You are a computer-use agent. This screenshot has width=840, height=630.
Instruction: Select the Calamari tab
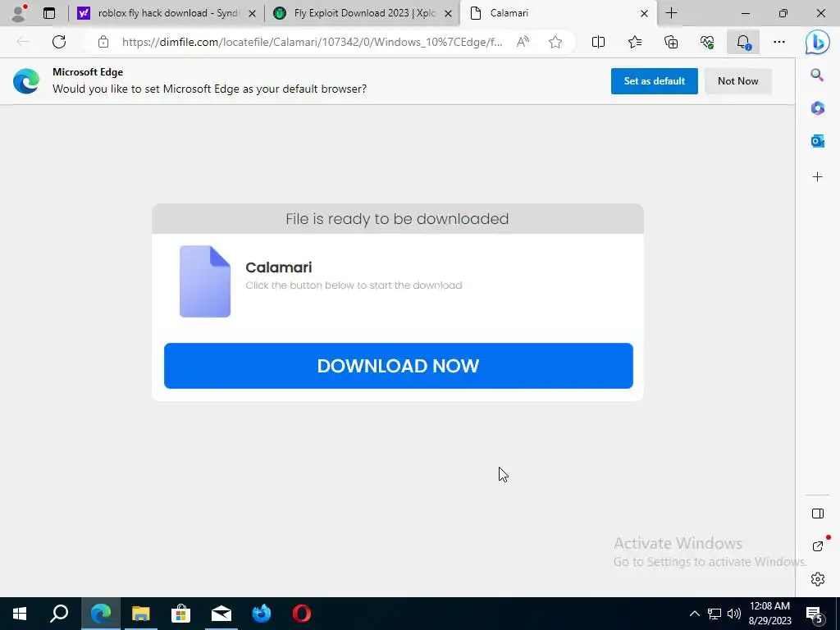point(557,13)
